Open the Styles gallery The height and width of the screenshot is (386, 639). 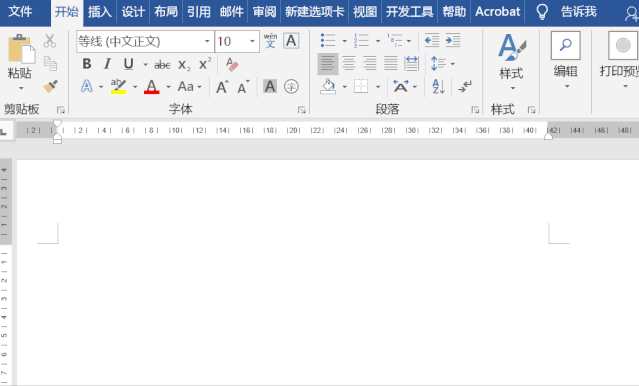[x=512, y=61]
